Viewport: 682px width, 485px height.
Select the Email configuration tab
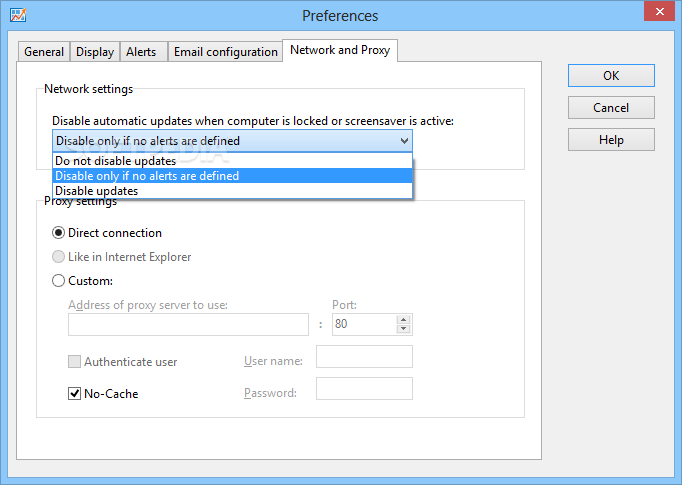(226, 52)
